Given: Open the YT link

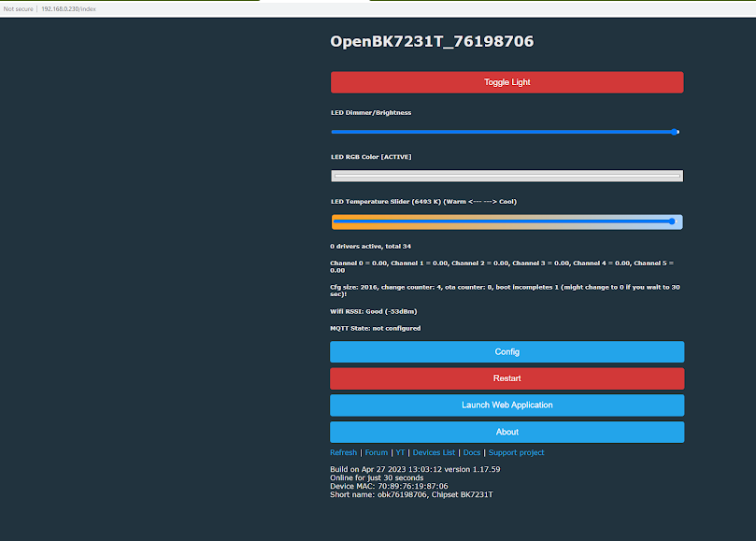Looking at the screenshot, I should point(400,452).
